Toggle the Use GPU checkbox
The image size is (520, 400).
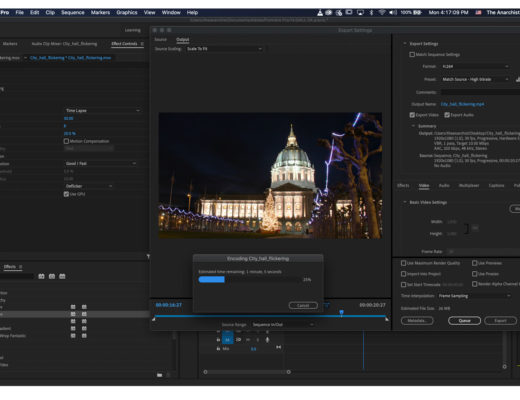tap(66, 194)
